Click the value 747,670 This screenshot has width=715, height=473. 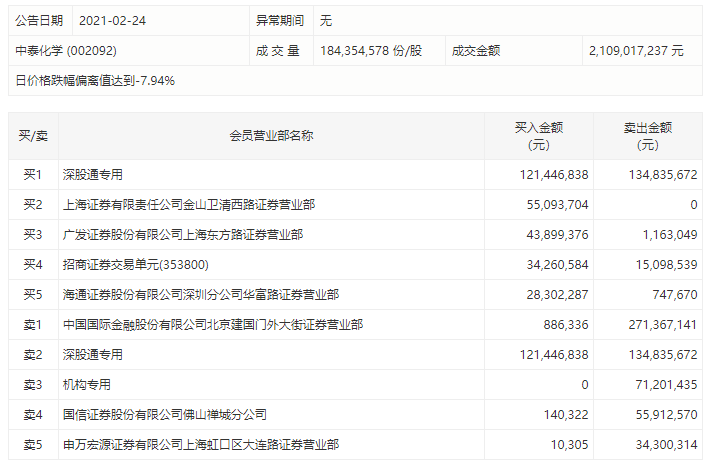tap(675, 295)
